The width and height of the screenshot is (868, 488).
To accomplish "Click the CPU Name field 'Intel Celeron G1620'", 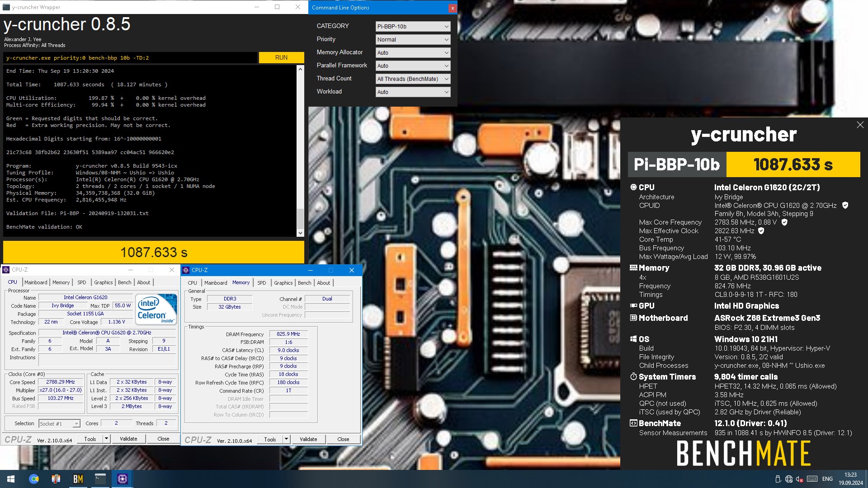I will [x=85, y=297].
